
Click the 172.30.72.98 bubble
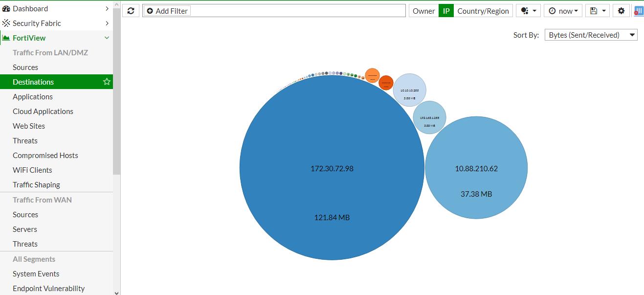332,168
